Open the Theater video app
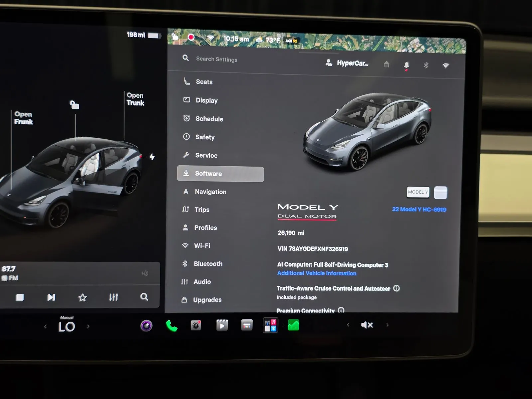This screenshot has height=399, width=532. (222, 325)
